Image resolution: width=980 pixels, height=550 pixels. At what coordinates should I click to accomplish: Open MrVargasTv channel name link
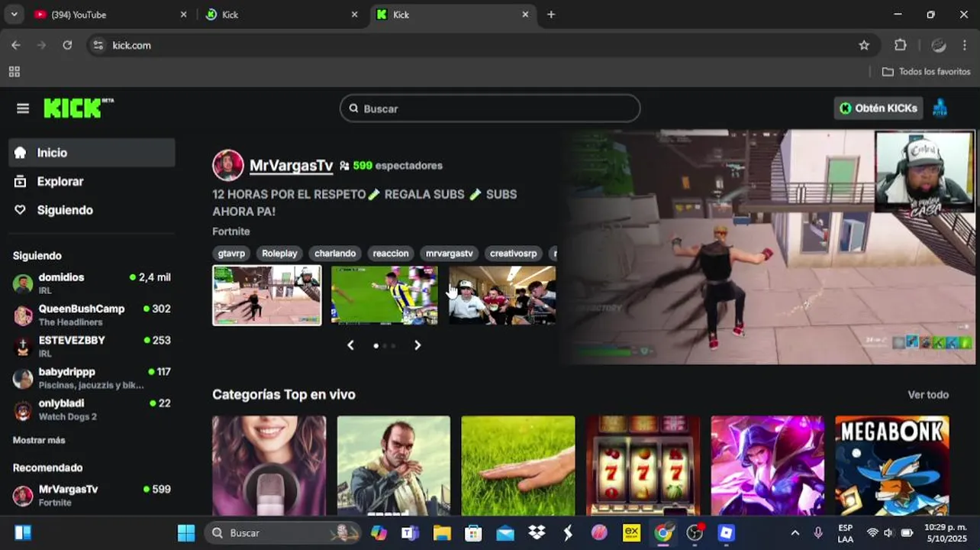[x=291, y=165]
